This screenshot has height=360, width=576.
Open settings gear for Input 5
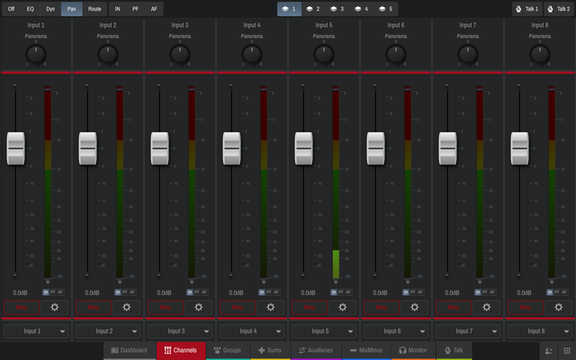(342, 307)
